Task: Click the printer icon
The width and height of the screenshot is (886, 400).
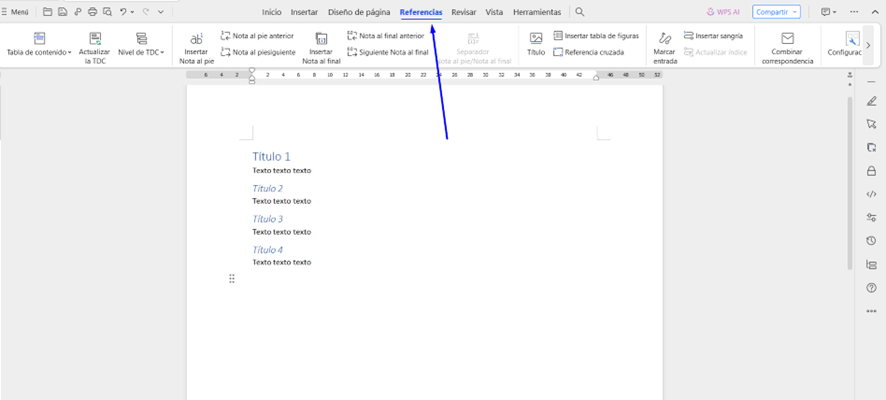Action: point(92,12)
